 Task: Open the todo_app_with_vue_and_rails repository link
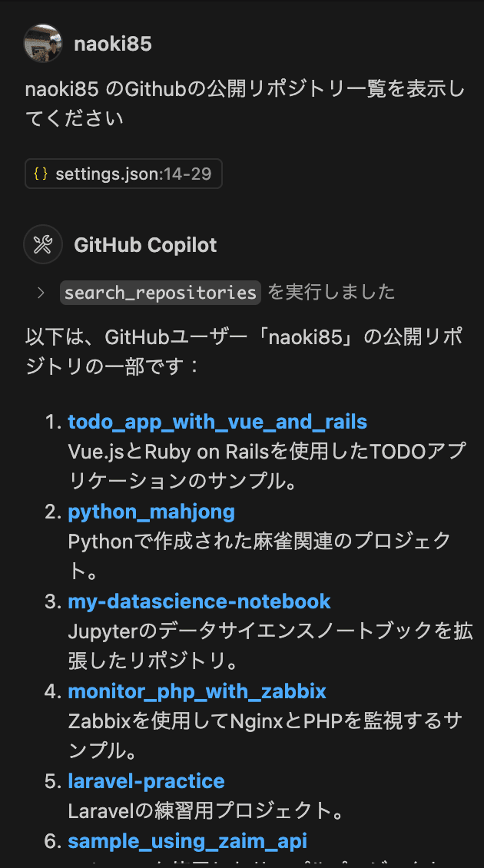[x=217, y=421]
